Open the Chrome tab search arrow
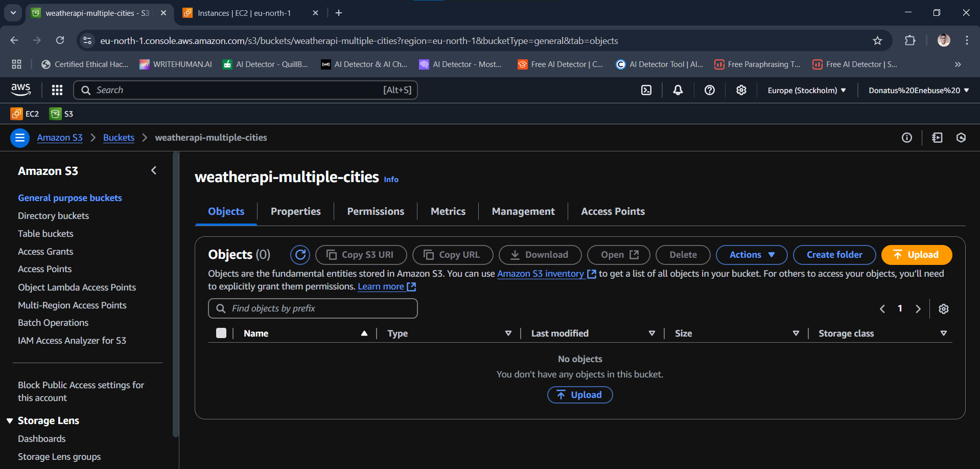 pos(13,12)
